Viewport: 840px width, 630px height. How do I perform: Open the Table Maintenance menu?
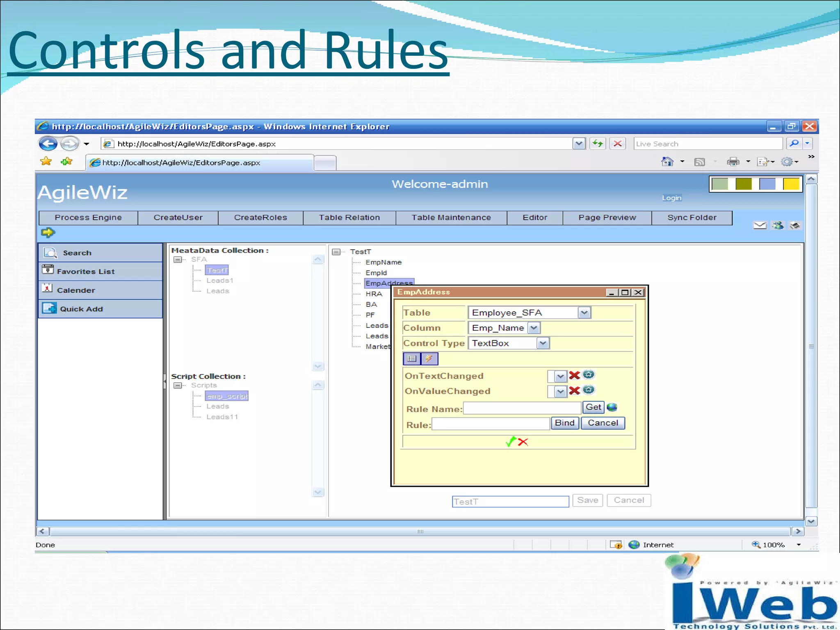pos(451,218)
